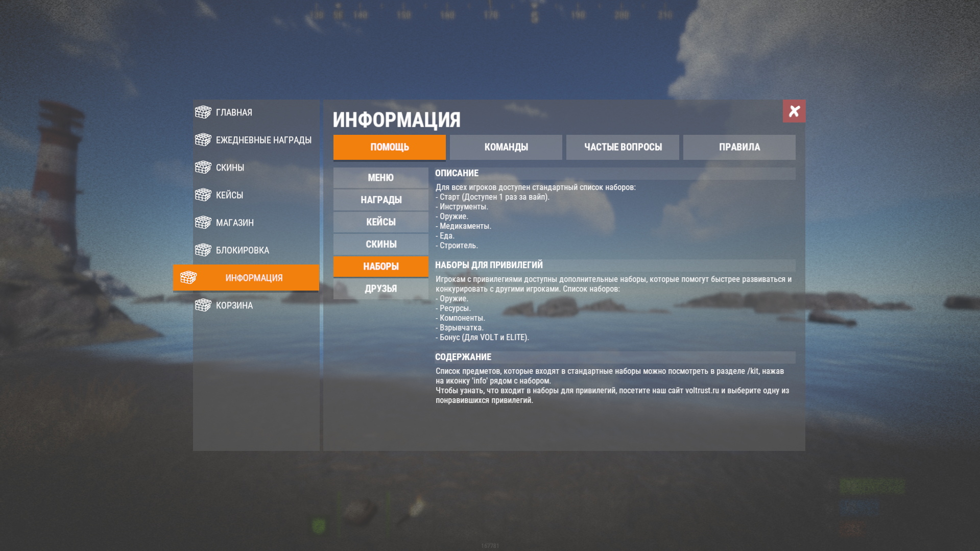Open the МАГАЗИН sidebar section
Image resolution: width=980 pixels, height=551 pixels.
tap(256, 223)
